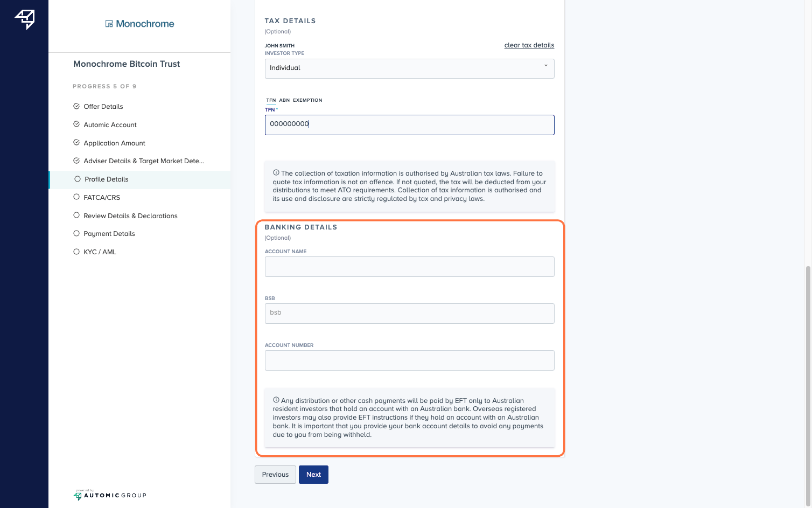Click the Review Details step circle icon
This screenshot has height=508, width=812.
76,215
